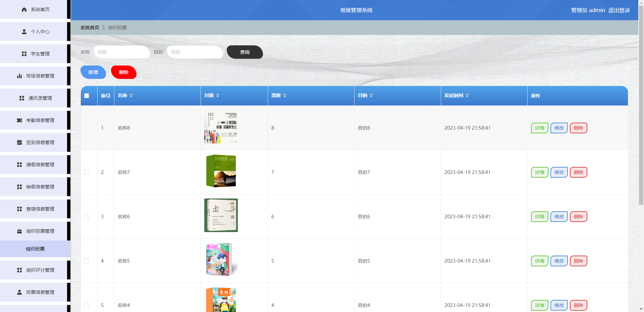This screenshot has width=644, height=312.
Task: Sort by 票数 using its sort arrows
Action: pyautogui.click(x=285, y=96)
